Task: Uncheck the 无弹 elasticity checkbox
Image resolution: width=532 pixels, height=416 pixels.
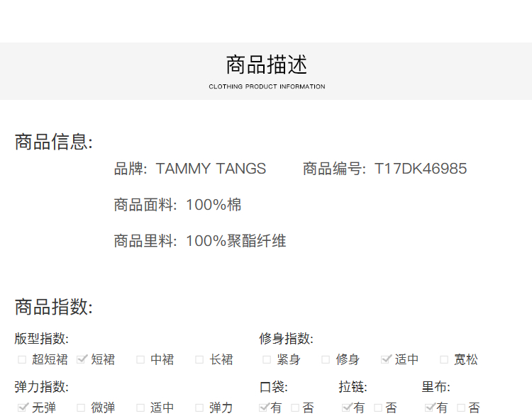Action: [22, 407]
